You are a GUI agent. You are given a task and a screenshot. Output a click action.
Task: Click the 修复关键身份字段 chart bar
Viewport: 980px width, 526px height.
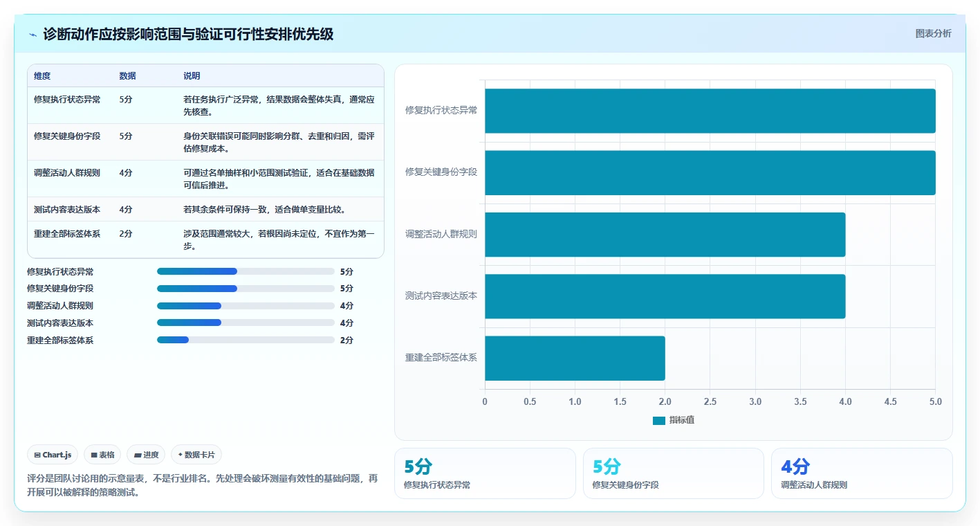[710, 172]
